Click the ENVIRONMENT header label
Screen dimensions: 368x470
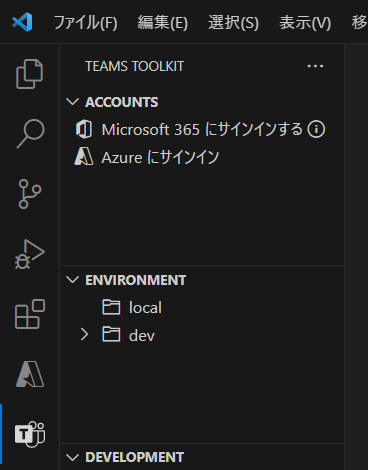click(136, 280)
